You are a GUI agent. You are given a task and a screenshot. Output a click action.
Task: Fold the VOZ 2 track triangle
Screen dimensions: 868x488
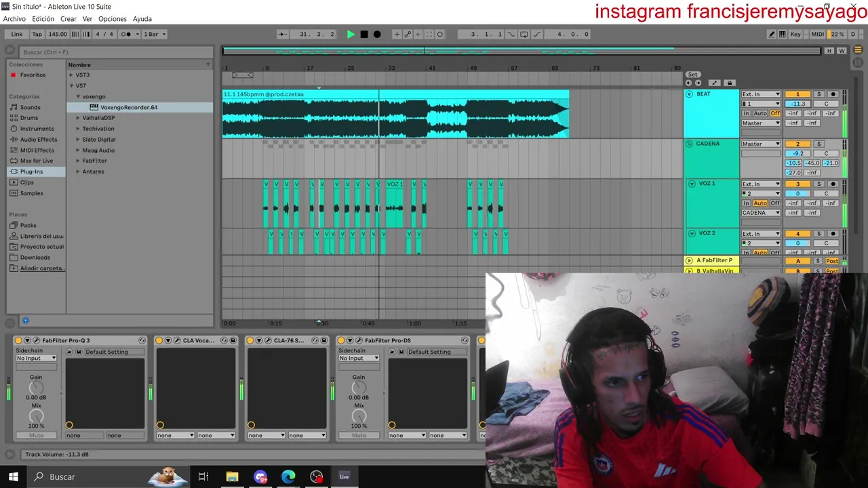692,233
